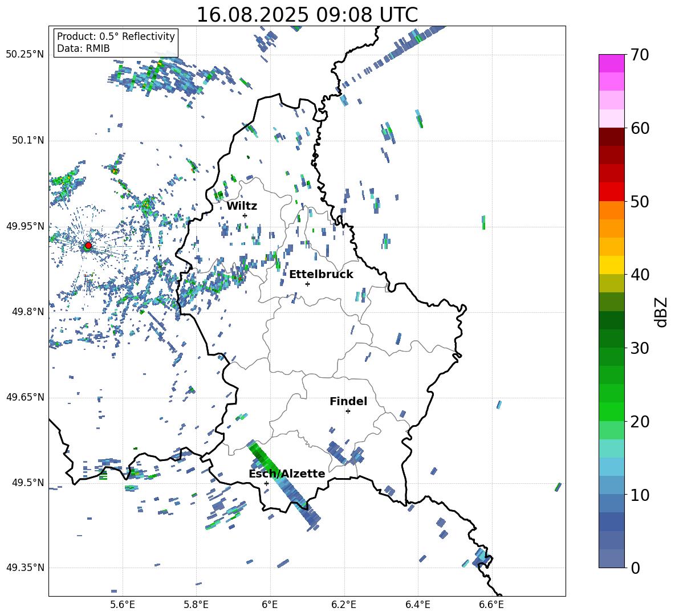Screen dimensions: 675x616
Task: Click the 6.4°E longitude tick label
Action: [x=417, y=605]
